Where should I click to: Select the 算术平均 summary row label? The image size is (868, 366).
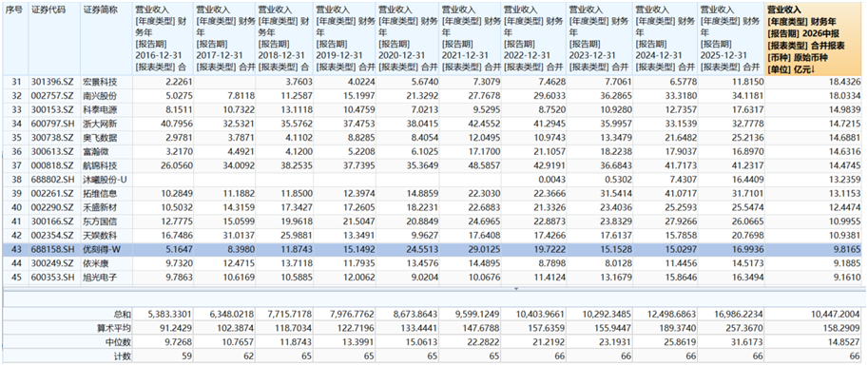coord(119,328)
